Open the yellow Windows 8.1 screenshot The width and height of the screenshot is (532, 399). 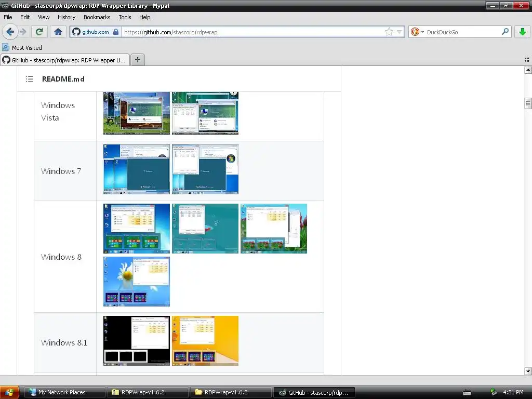click(205, 341)
